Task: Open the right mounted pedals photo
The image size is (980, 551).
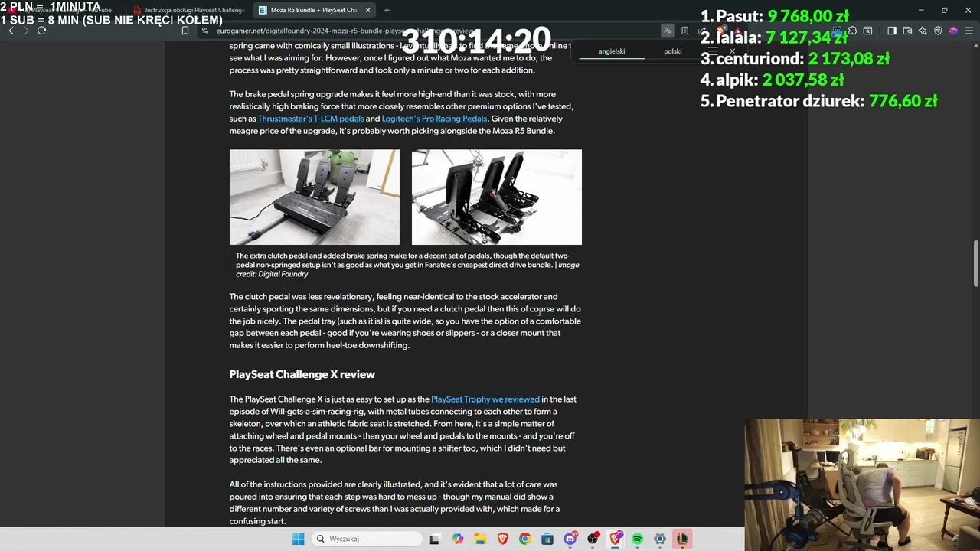Action: click(x=497, y=197)
